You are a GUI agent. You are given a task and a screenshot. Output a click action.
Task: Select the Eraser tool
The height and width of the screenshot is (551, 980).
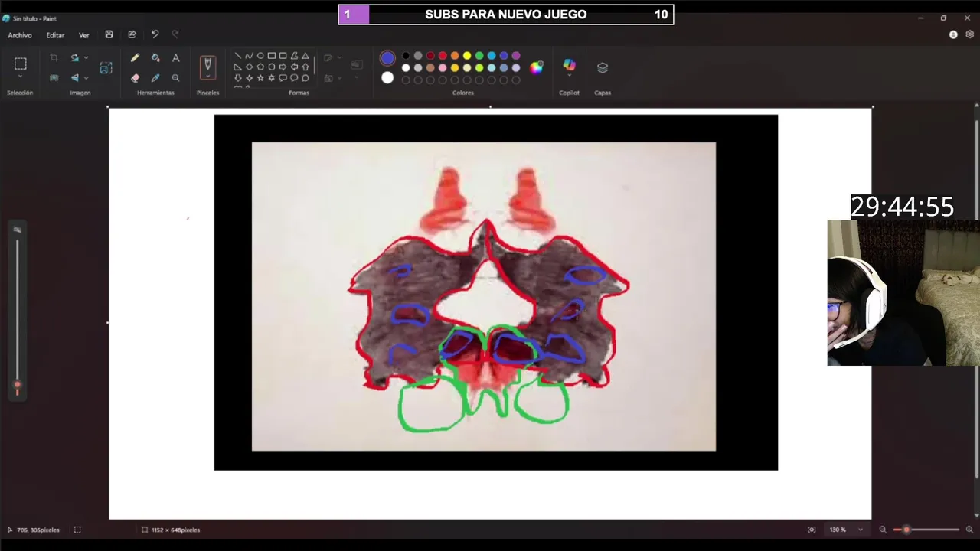point(136,78)
